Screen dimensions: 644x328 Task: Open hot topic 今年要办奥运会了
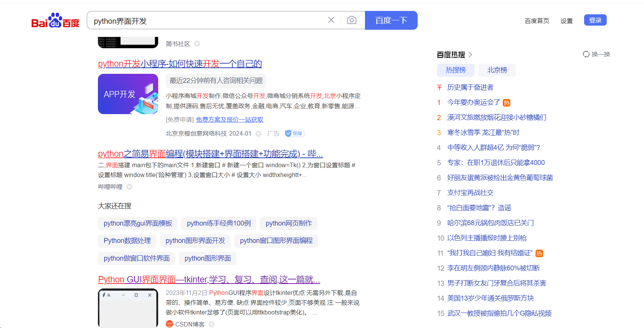[x=474, y=102]
